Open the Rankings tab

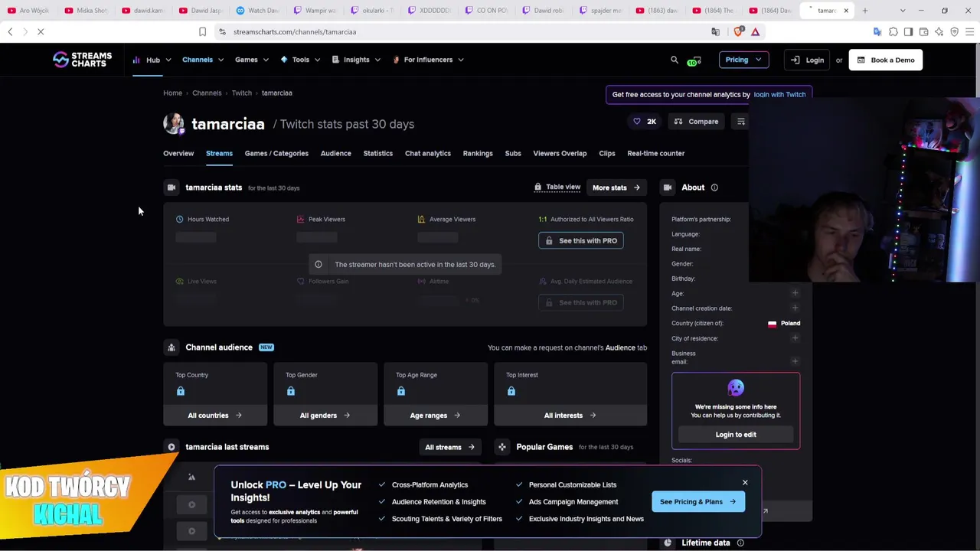point(478,153)
